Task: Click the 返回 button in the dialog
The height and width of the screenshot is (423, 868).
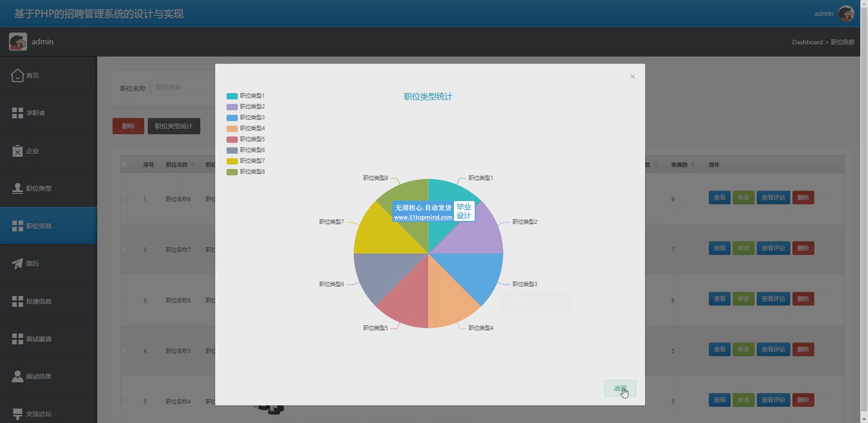Action: coord(620,388)
